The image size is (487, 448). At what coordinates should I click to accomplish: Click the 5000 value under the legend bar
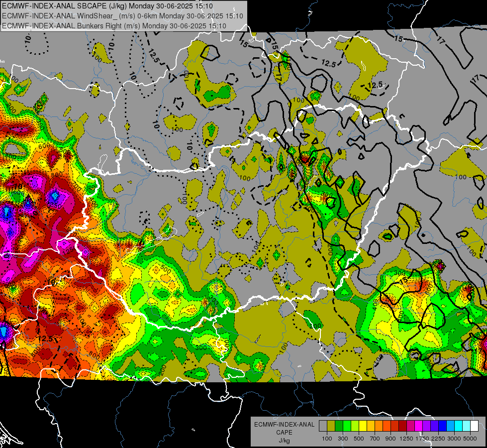click(x=470, y=439)
